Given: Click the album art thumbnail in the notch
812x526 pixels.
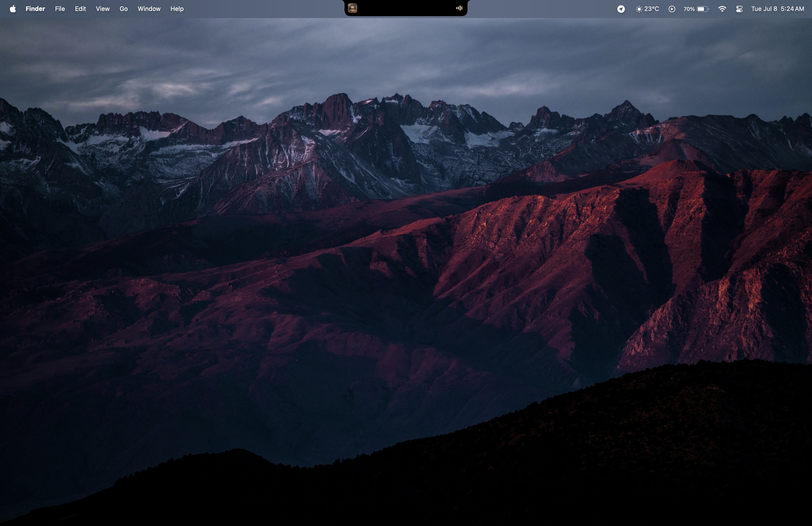Looking at the screenshot, I should coord(352,8).
